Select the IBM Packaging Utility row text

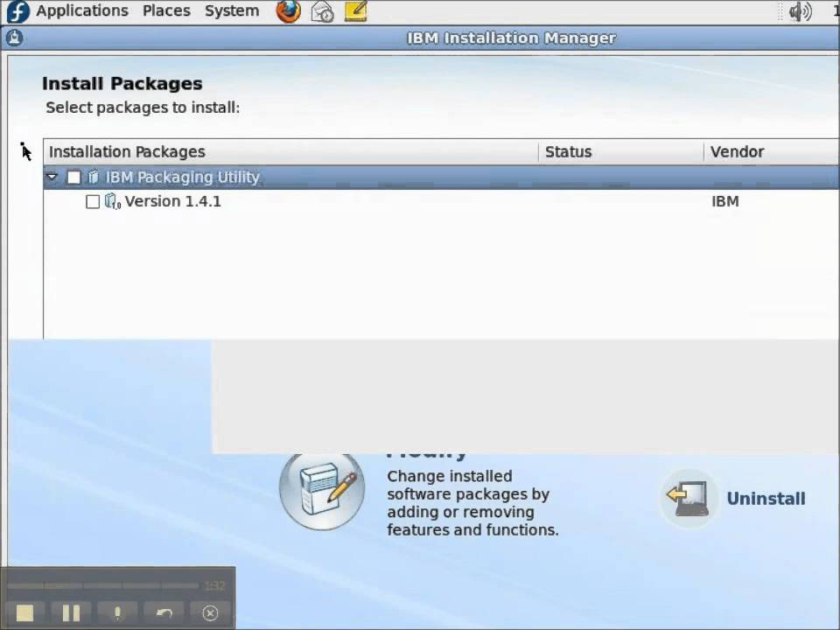pyautogui.click(x=182, y=177)
